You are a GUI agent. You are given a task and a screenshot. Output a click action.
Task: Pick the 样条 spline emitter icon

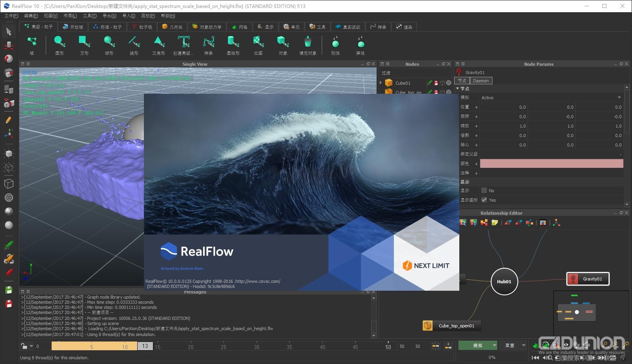209,41
